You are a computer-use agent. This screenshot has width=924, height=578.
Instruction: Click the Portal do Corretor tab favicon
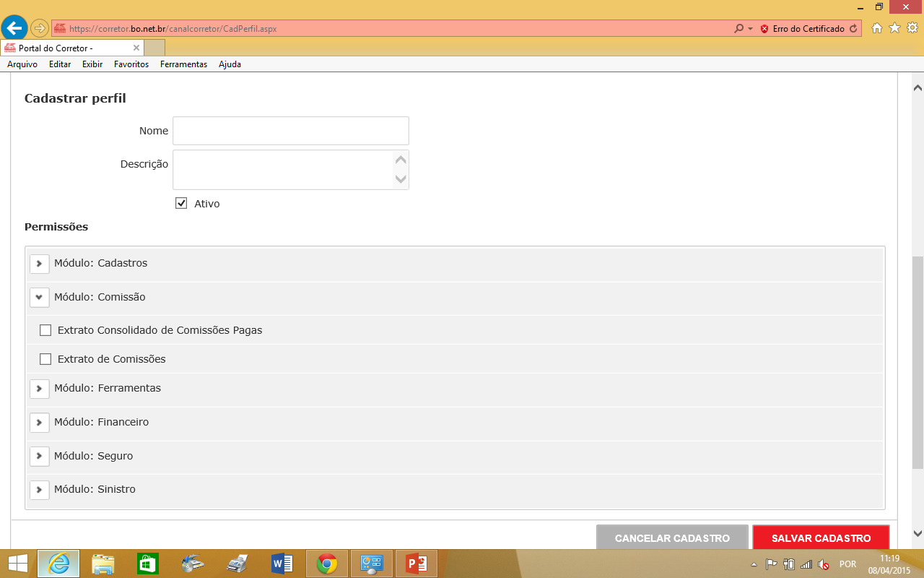click(x=10, y=48)
